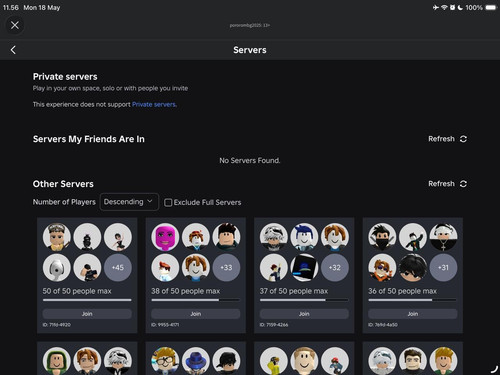Tap the alarm clock status icon
This screenshot has height=375, width=500.
(452, 7)
